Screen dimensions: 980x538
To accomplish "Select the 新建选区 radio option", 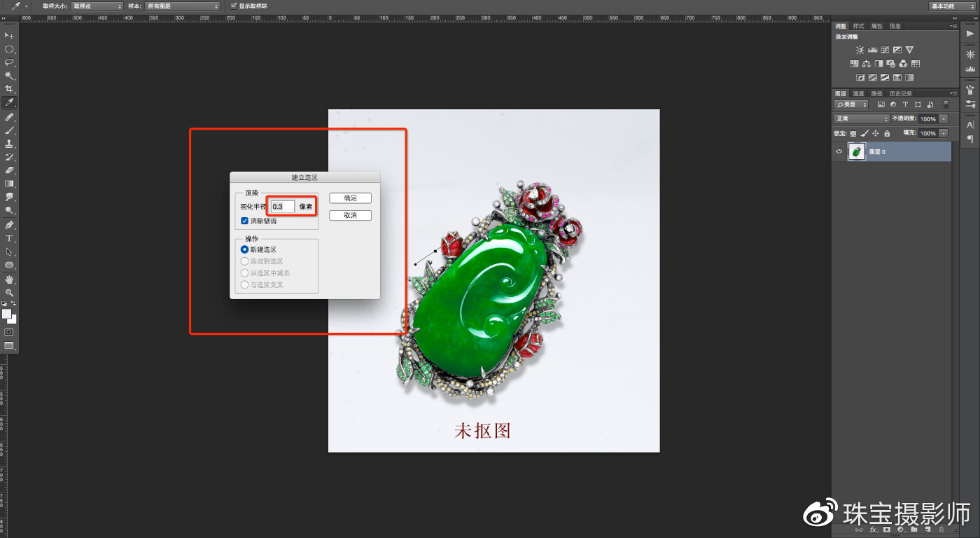I will pos(244,249).
